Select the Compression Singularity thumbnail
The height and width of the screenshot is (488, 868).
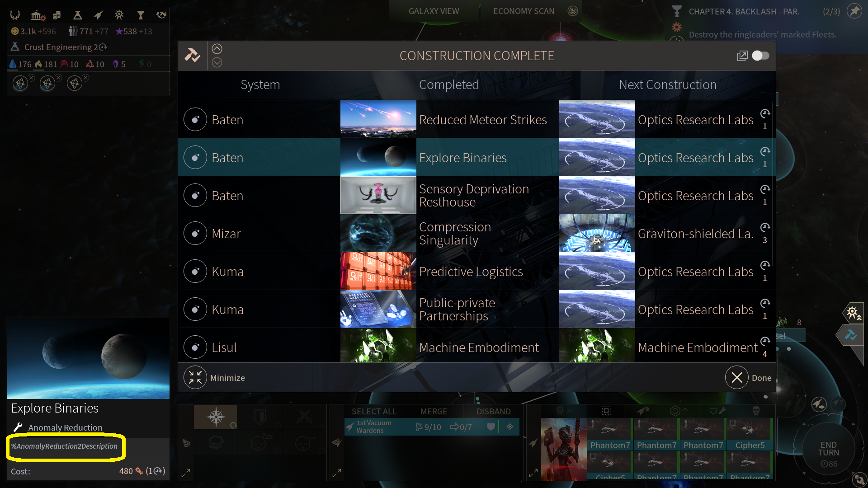pyautogui.click(x=378, y=234)
